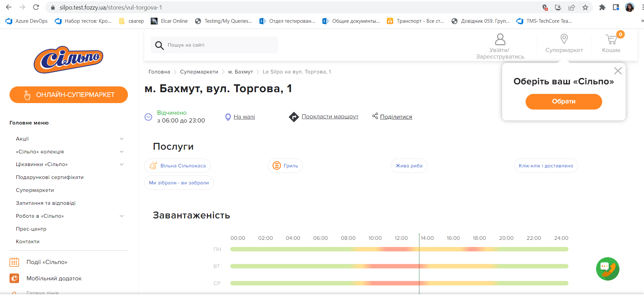The image size is (644, 298).
Task: Click the clock opening-hours icon
Action: tap(148, 117)
